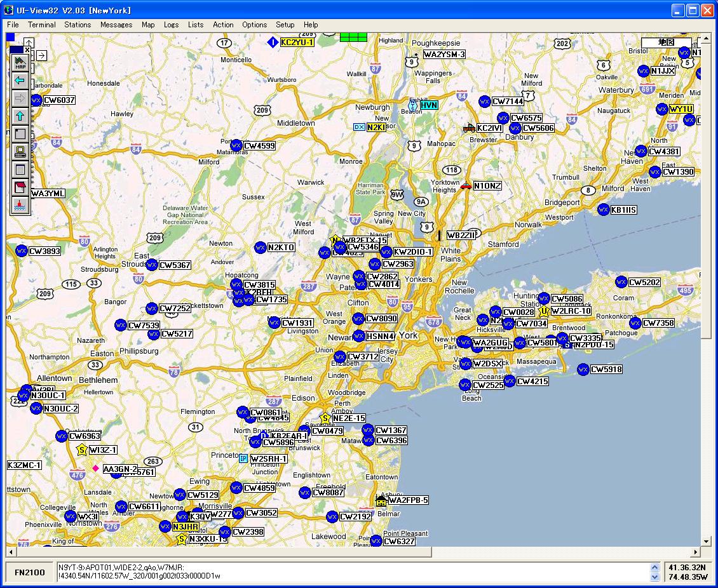This screenshot has height=588, width=718.
Task: Click the truck icon next to KC2IVI
Action: (x=469, y=128)
